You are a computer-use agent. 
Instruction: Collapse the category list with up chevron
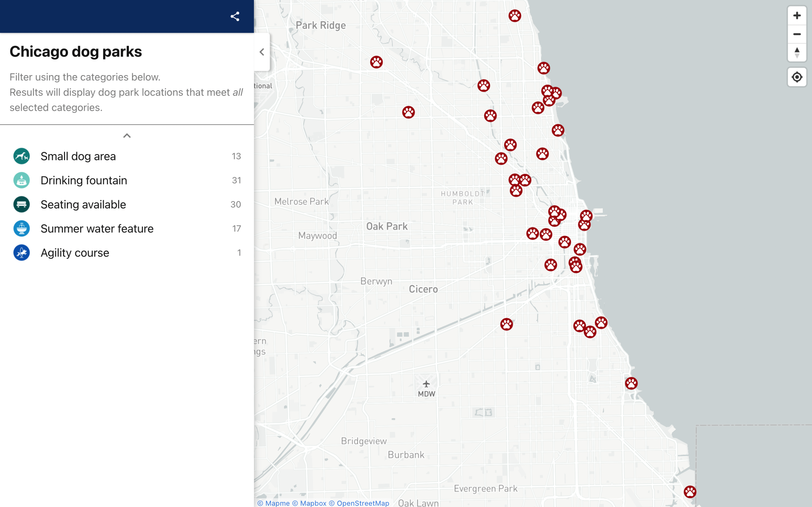[127, 136]
